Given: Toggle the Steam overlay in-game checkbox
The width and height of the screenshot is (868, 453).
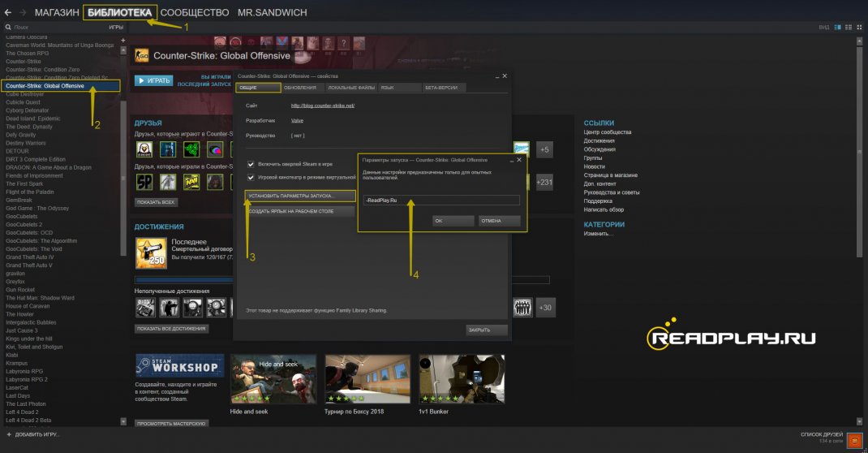Looking at the screenshot, I should pyautogui.click(x=251, y=164).
